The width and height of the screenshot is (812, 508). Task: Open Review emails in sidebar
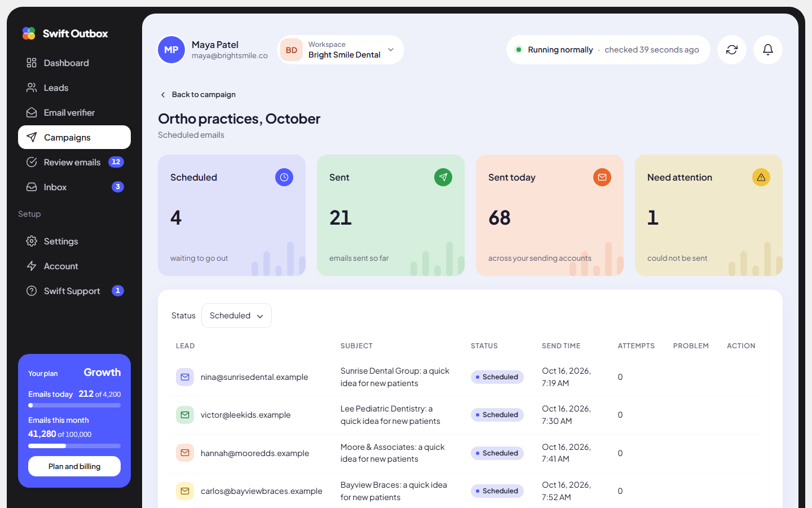74,162
